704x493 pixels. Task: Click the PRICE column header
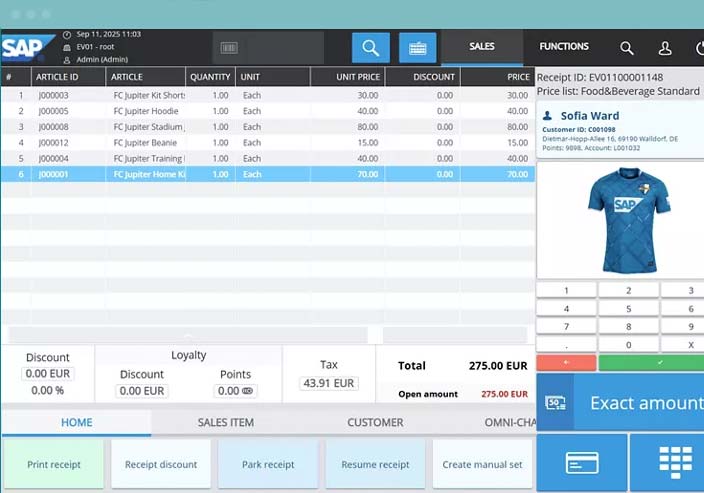(497, 77)
